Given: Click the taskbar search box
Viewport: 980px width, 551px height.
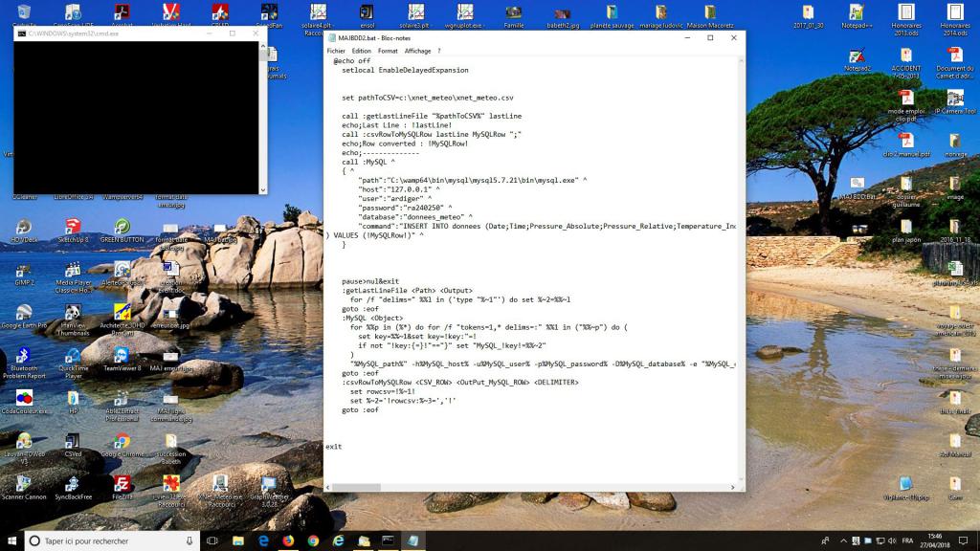Looking at the screenshot, I should pos(113,540).
